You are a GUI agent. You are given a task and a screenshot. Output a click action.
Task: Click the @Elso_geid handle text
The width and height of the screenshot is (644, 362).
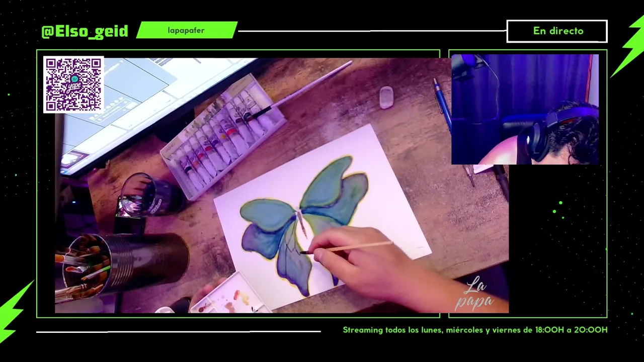pyautogui.click(x=85, y=31)
